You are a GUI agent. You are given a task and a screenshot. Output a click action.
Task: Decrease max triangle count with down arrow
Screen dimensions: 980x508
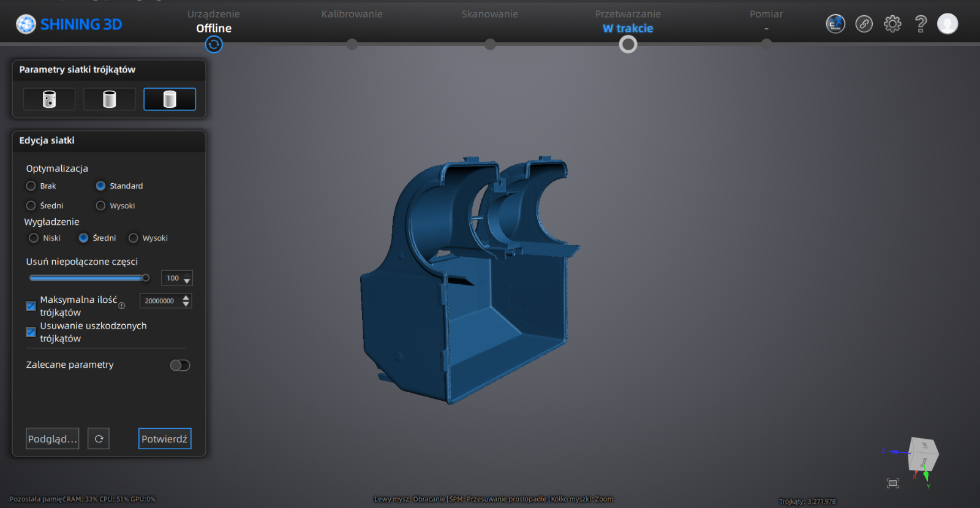(186, 305)
